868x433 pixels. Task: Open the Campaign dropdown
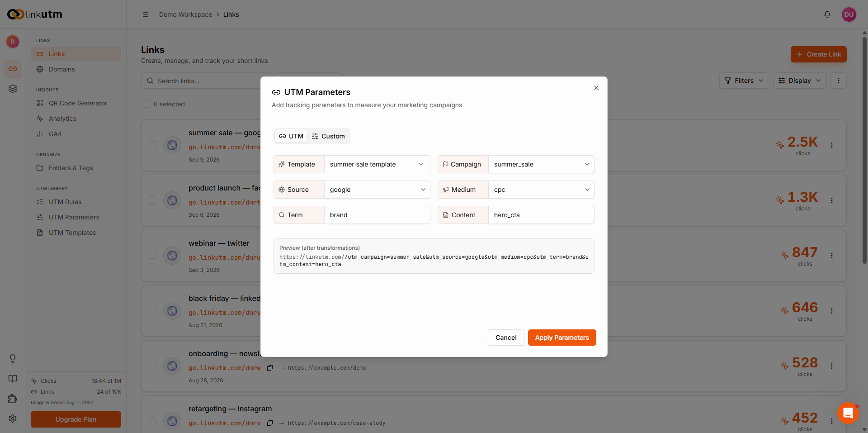(x=541, y=164)
